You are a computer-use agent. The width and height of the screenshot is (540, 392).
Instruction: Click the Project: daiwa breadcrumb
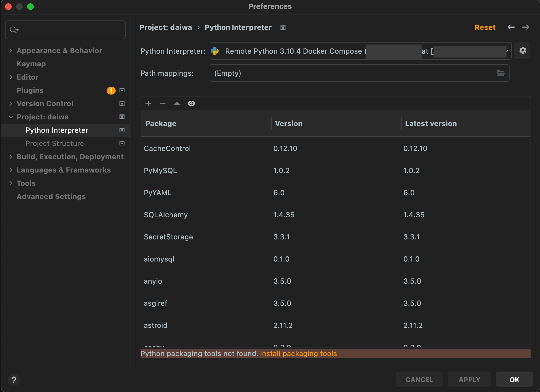tap(166, 27)
